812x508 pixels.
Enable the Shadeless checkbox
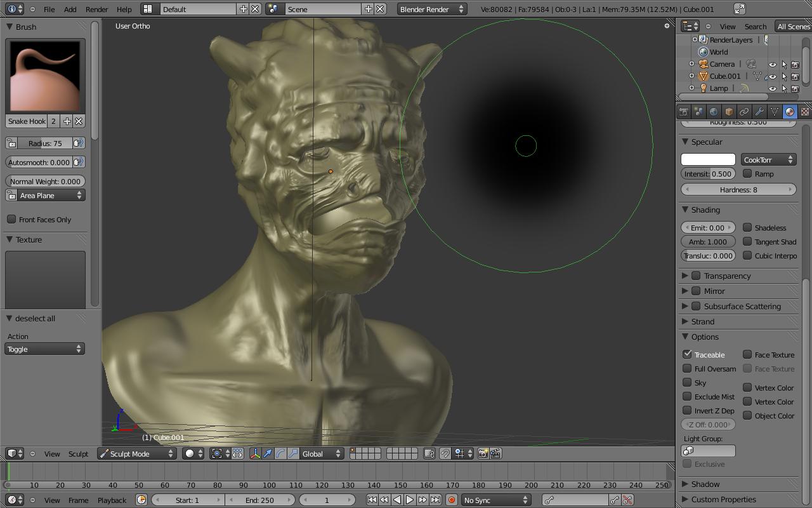pyautogui.click(x=747, y=227)
